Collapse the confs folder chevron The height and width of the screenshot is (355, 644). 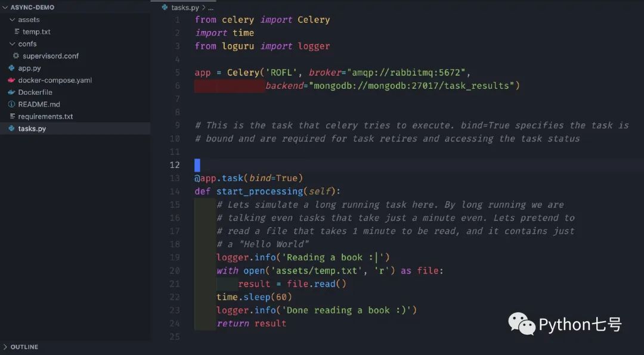click(x=13, y=44)
